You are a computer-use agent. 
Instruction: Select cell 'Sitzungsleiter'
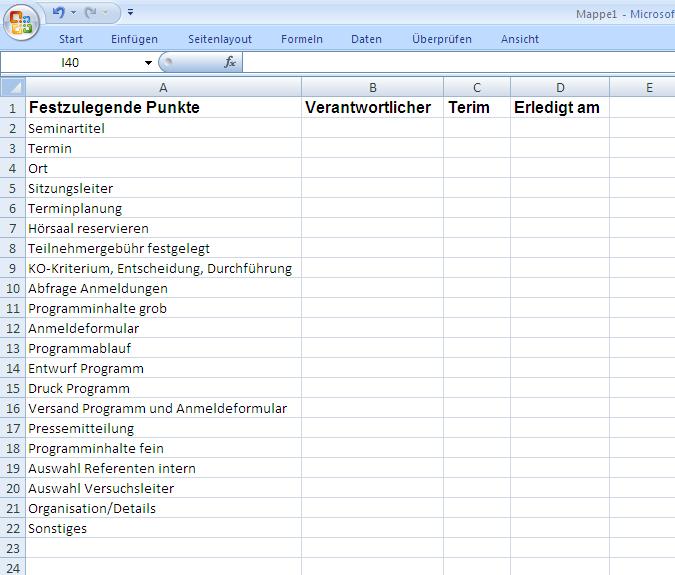[x=163, y=189]
